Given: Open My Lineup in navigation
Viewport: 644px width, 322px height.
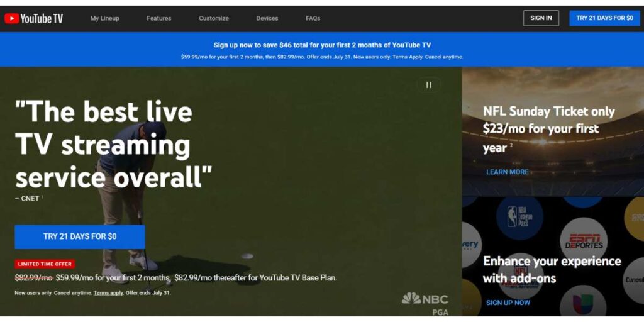Looking at the screenshot, I should pos(105,18).
